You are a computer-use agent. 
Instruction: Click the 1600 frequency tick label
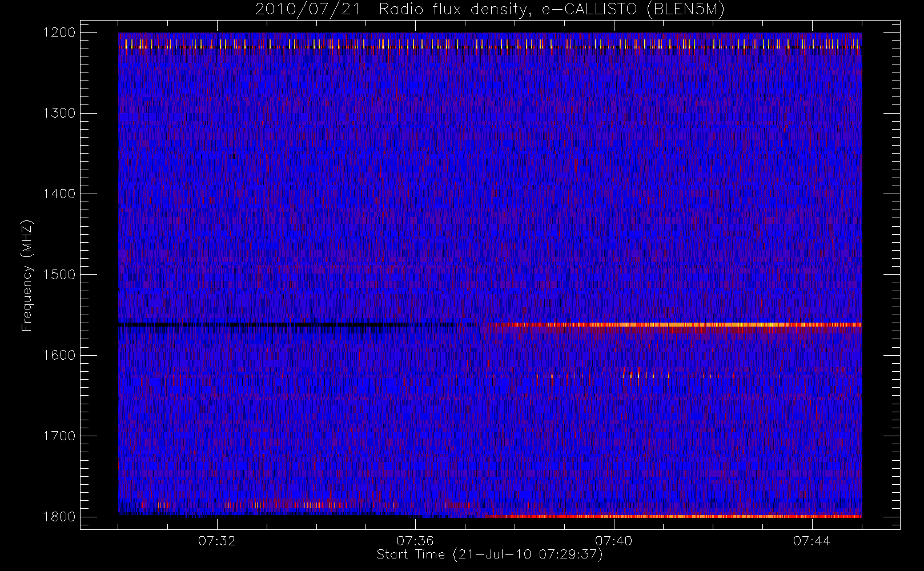coord(59,355)
